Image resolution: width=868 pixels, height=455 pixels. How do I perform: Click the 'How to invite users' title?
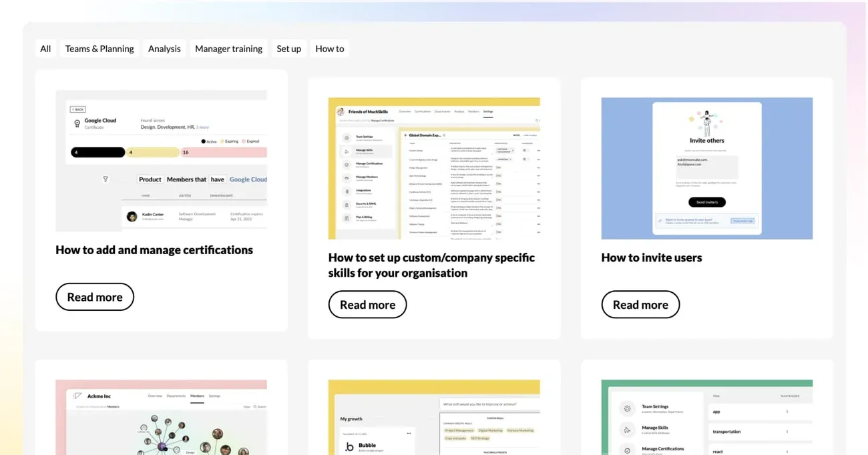[652, 258]
